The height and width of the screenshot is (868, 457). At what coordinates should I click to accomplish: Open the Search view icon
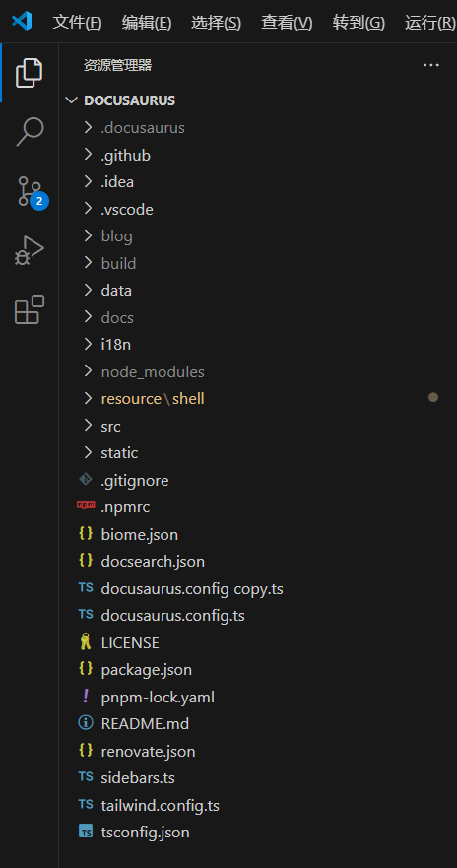30,132
